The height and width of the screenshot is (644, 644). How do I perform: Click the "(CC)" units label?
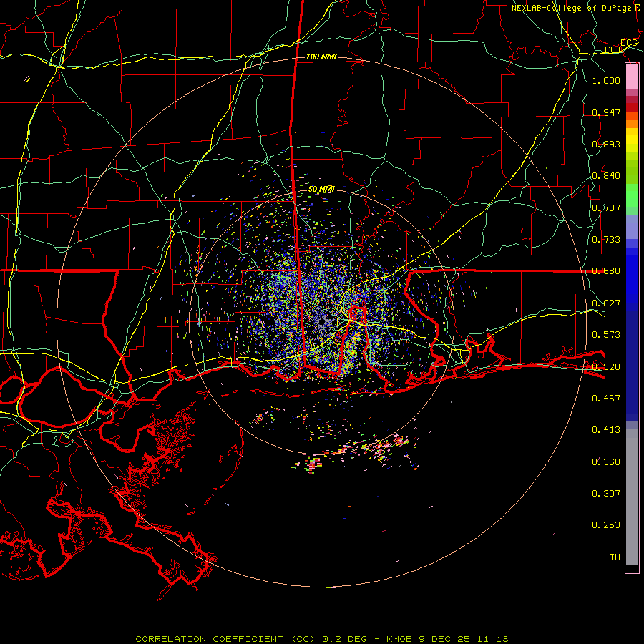pos(611,50)
